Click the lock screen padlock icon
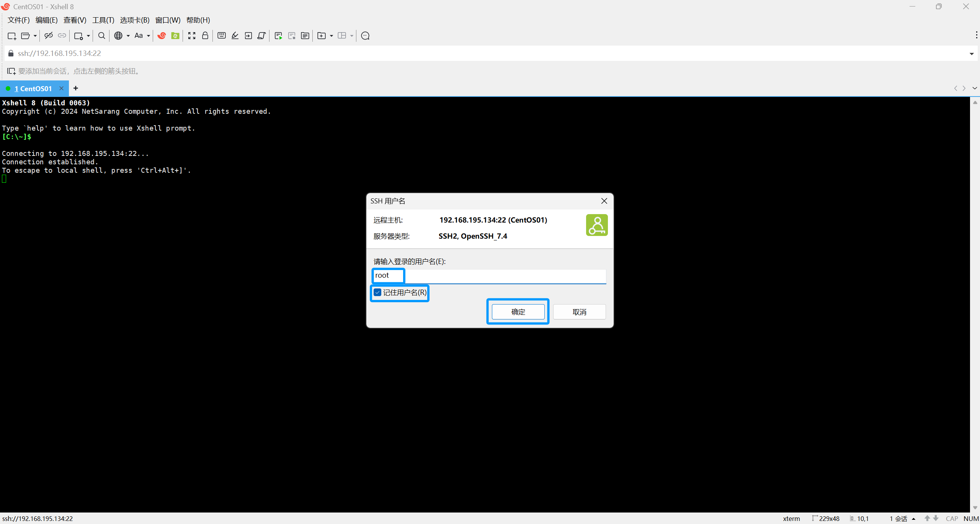This screenshot has width=980, height=524. (x=205, y=36)
